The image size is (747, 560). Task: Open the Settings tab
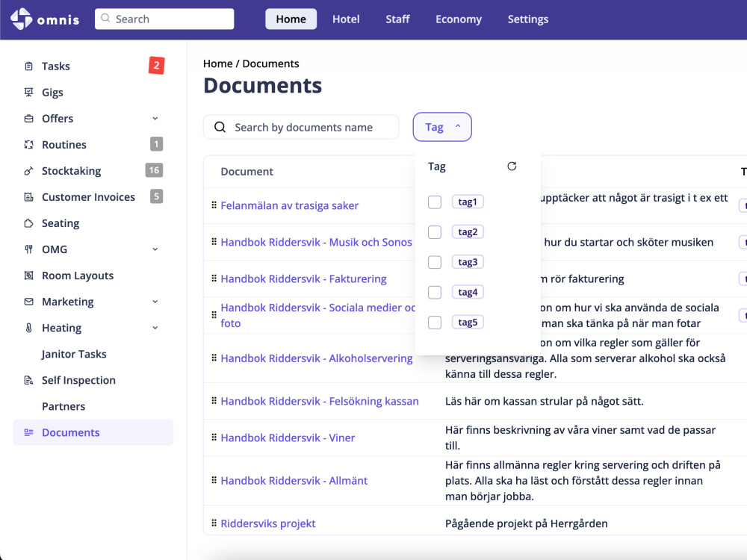(528, 19)
